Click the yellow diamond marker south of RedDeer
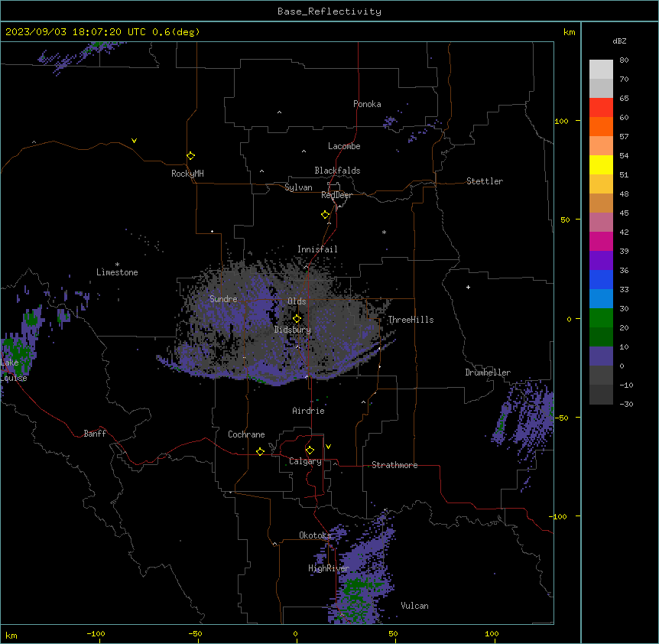 tap(326, 215)
